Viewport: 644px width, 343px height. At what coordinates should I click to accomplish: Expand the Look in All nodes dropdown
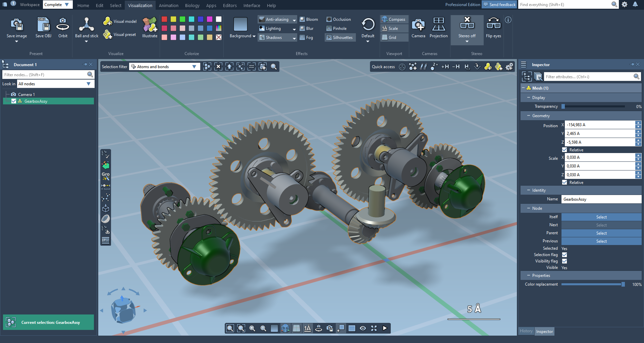[x=56, y=84]
